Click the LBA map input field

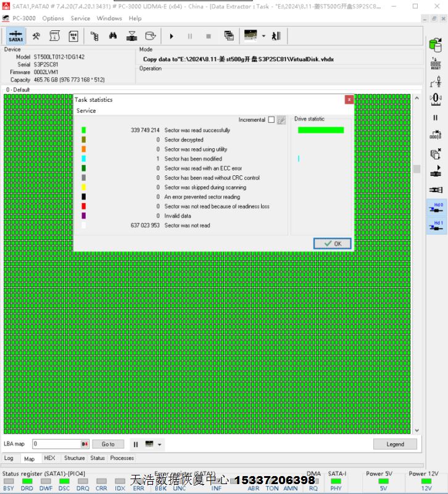[57, 444]
